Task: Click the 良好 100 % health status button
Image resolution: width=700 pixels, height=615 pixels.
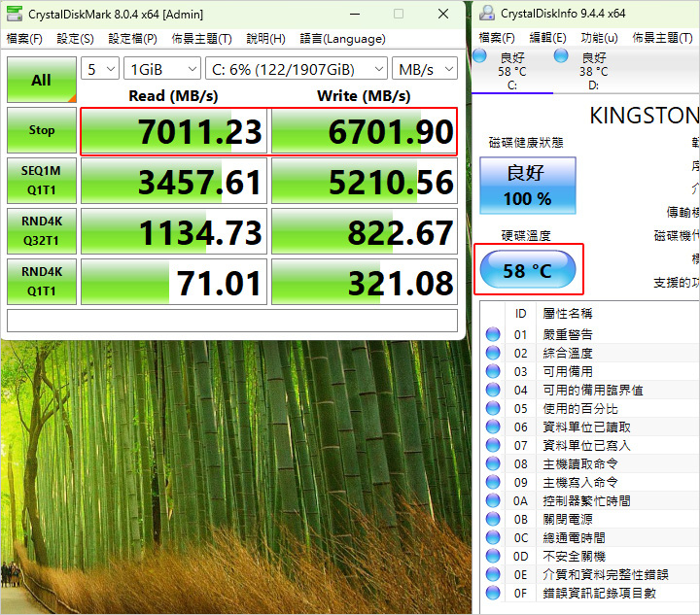Action: coord(528,186)
